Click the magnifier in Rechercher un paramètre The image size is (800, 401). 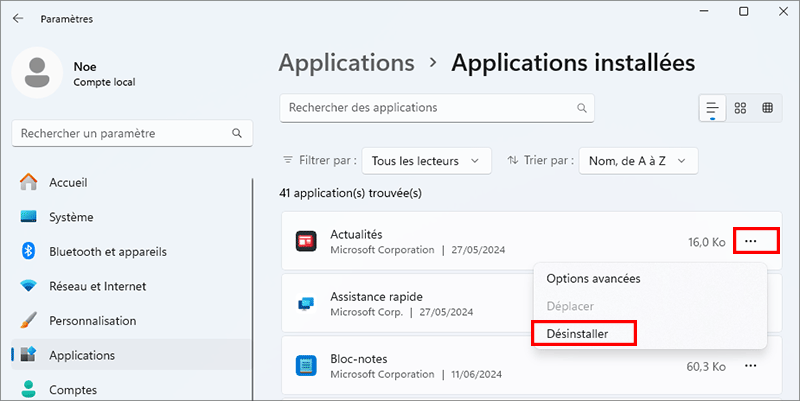click(x=237, y=133)
